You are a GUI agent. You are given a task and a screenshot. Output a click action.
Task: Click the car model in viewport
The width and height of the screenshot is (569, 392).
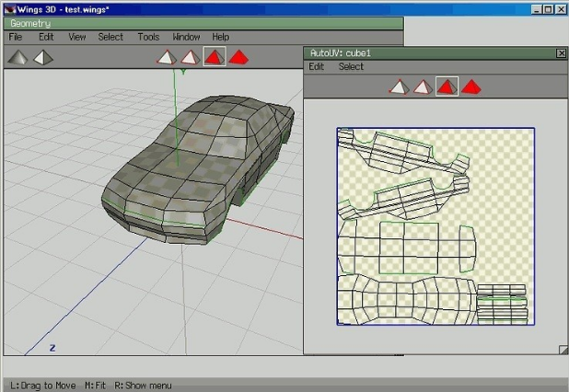pyautogui.click(x=198, y=168)
